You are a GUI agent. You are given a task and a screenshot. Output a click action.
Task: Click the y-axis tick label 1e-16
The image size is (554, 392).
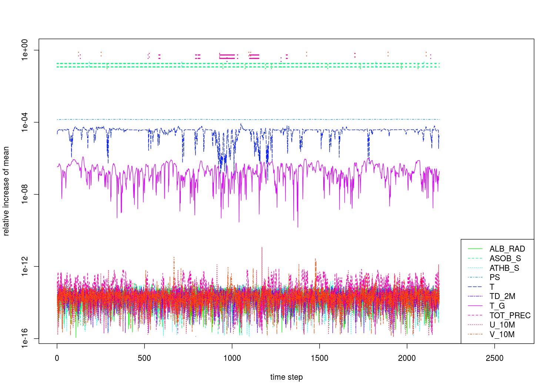coord(24,338)
